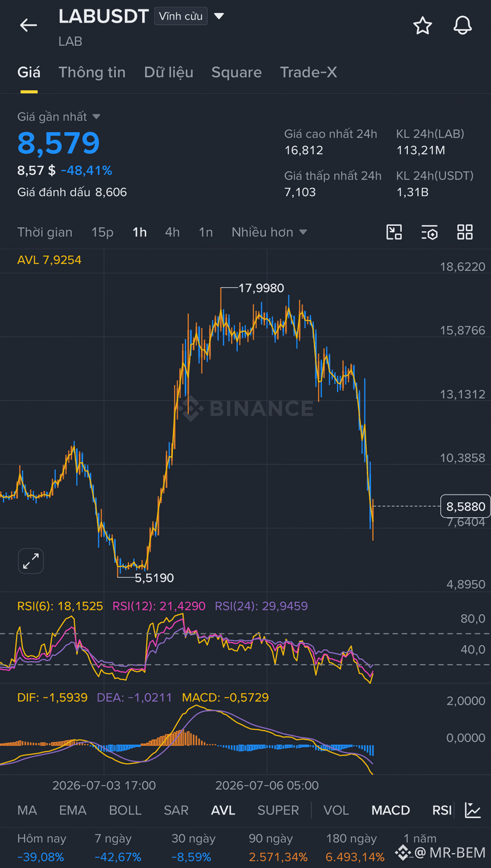This screenshot has width=491, height=868.
Task: Tap the 24h low value 7,103
Action: tap(300, 192)
